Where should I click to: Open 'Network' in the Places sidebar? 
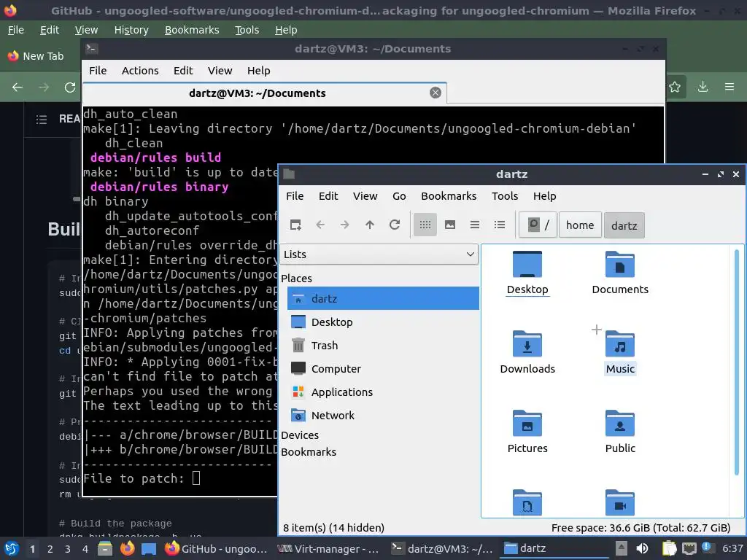click(x=383, y=415)
